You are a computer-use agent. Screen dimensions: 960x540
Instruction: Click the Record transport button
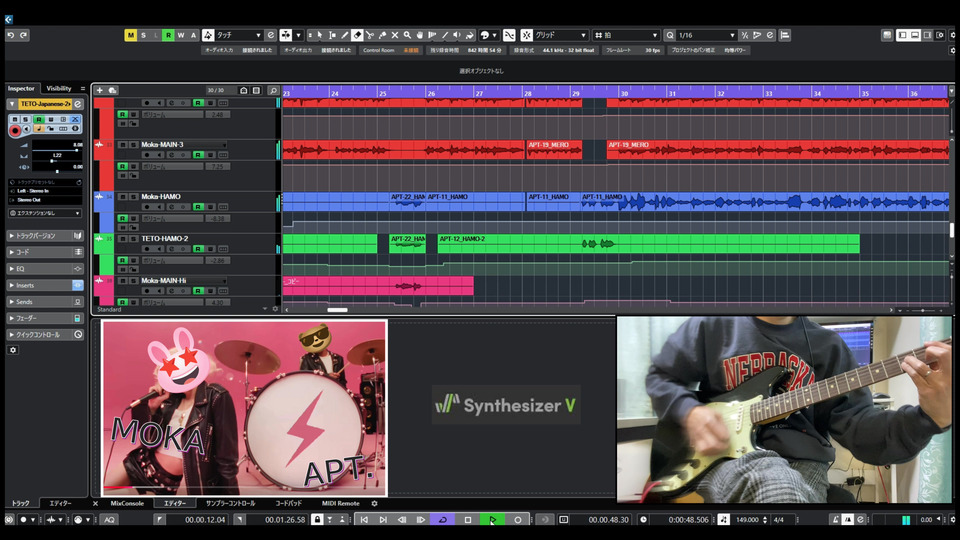pyautogui.click(x=517, y=520)
